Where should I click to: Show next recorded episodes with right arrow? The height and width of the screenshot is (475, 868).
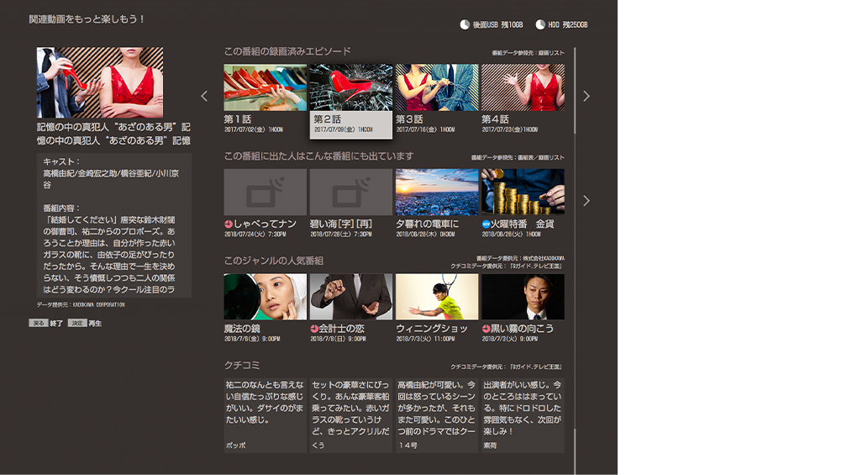click(587, 96)
